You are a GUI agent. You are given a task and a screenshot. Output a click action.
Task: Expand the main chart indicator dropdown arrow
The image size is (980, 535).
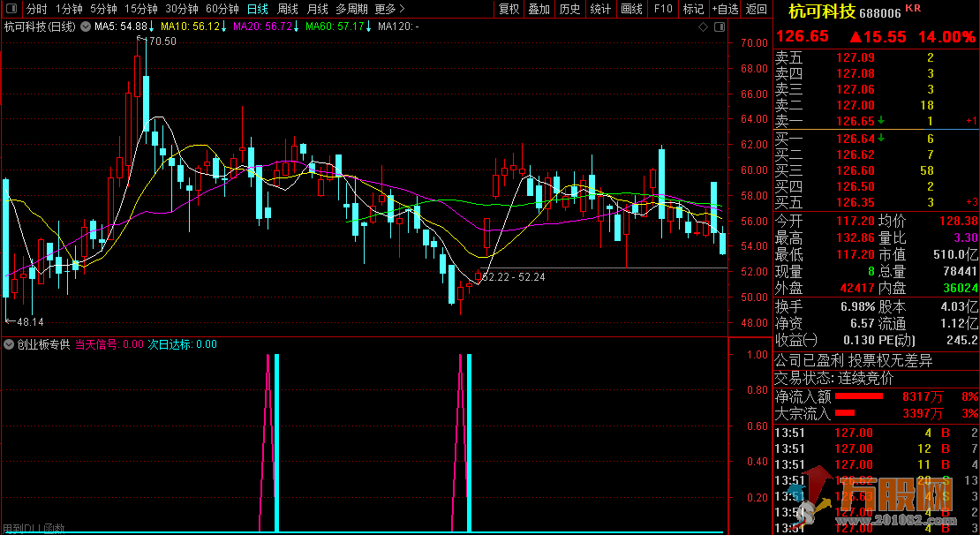(x=85, y=26)
